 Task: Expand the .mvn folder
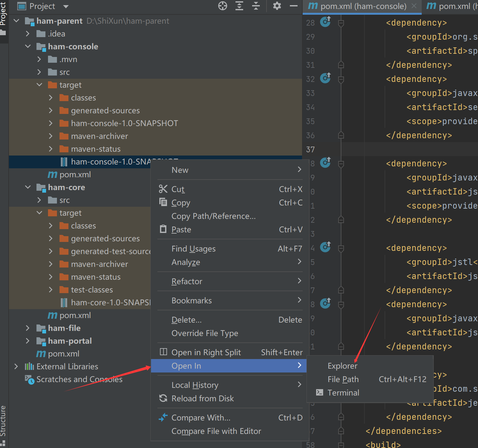click(39, 59)
